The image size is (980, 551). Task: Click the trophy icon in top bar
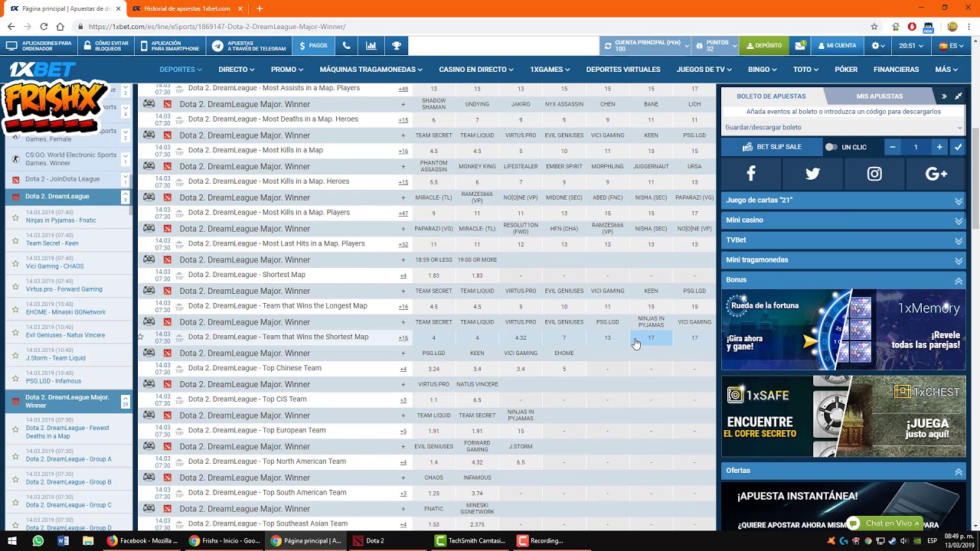pyautogui.click(x=397, y=46)
